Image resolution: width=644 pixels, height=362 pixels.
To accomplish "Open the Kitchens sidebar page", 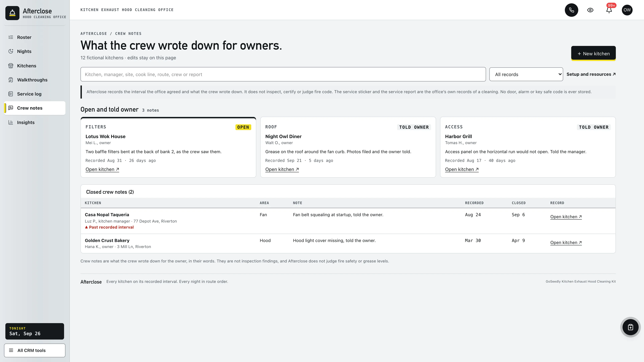I will pyautogui.click(x=35, y=66).
